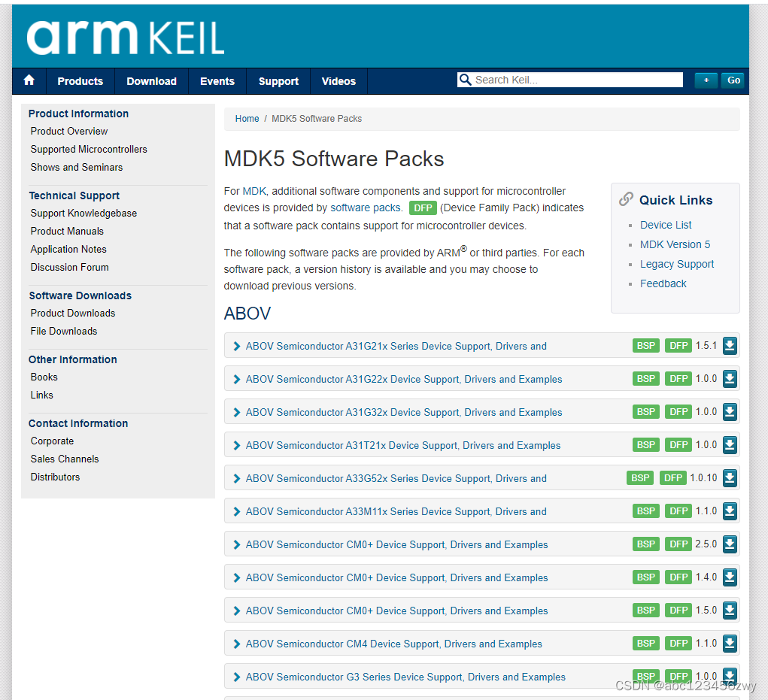Screen dimensions: 768x700
Task: Open Application Notes in sidebar
Action: pyautogui.click(x=68, y=249)
